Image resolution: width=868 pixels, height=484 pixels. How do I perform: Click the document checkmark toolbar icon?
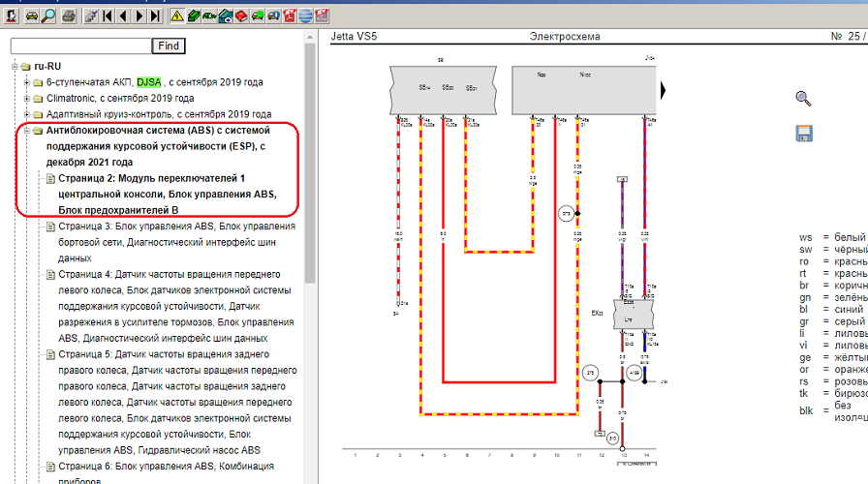pos(91,16)
